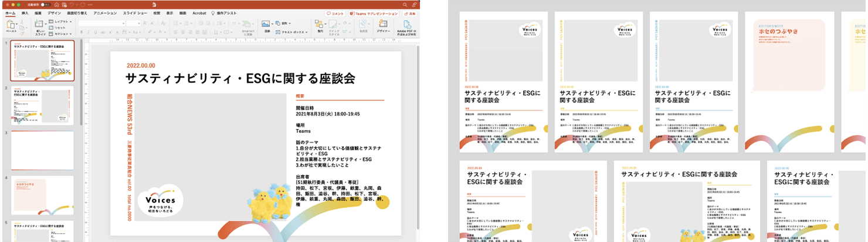
Task: Click the align left icon
Action: pos(176,32)
